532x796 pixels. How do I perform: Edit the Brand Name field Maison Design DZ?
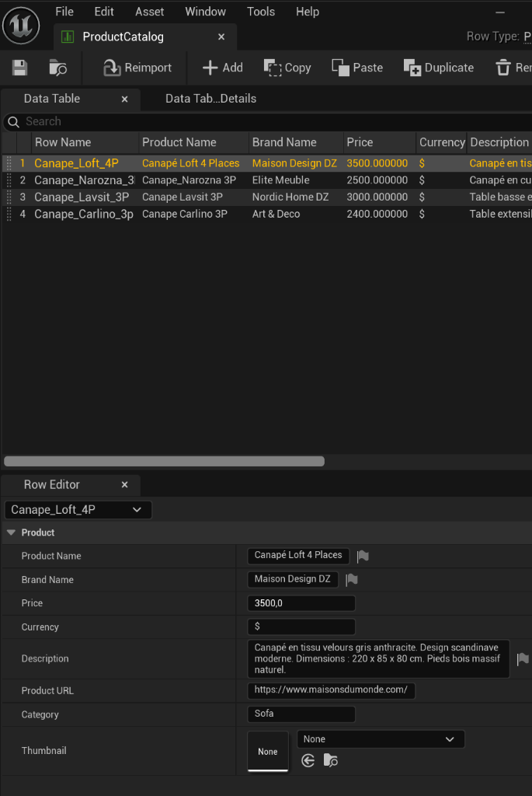coord(293,579)
